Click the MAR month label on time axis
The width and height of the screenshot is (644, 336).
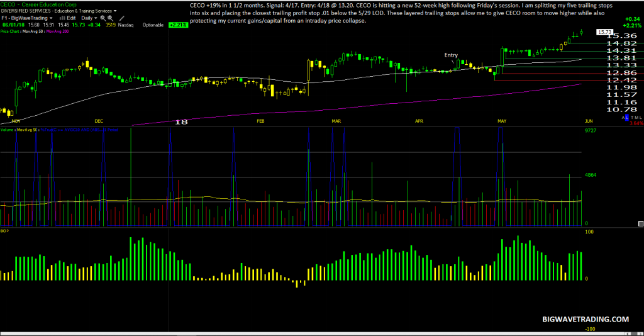[336, 121]
